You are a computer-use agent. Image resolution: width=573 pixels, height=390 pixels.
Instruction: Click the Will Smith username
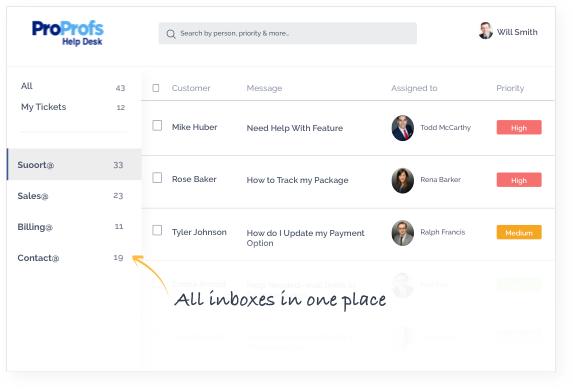coord(517,32)
